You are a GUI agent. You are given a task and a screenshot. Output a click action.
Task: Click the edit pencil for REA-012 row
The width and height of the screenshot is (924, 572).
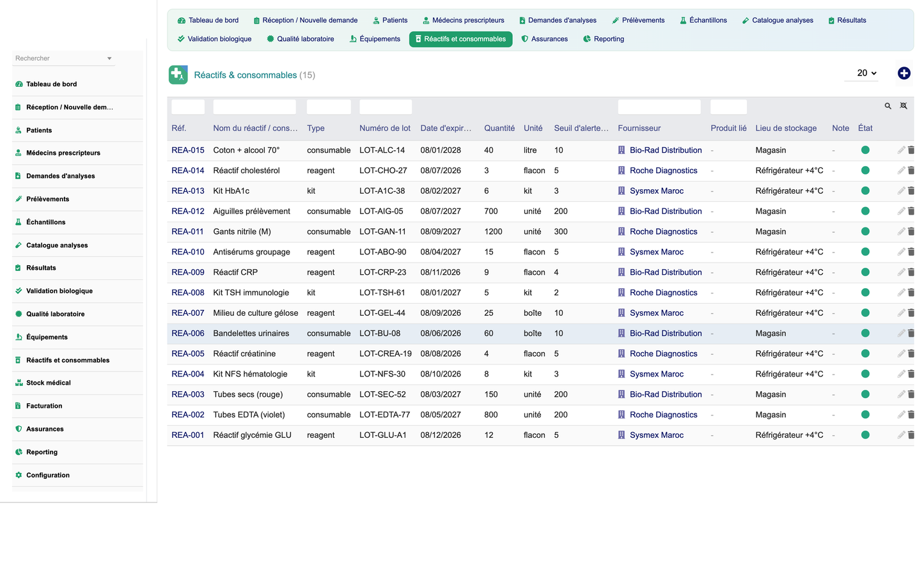click(901, 211)
